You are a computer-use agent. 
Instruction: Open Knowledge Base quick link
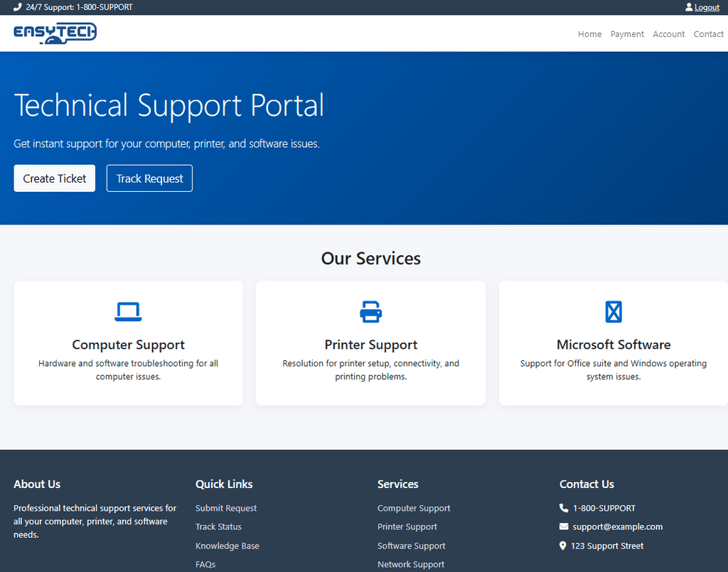[227, 546]
